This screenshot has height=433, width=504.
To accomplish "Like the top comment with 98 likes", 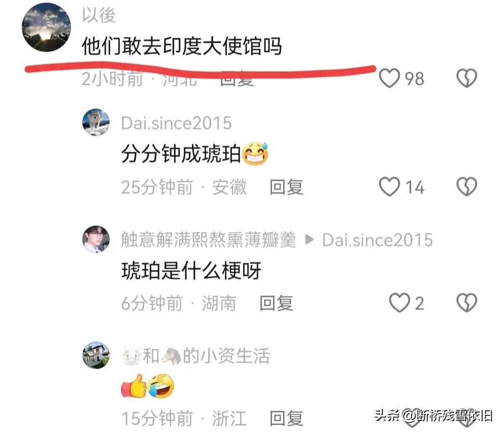I will (x=389, y=78).
